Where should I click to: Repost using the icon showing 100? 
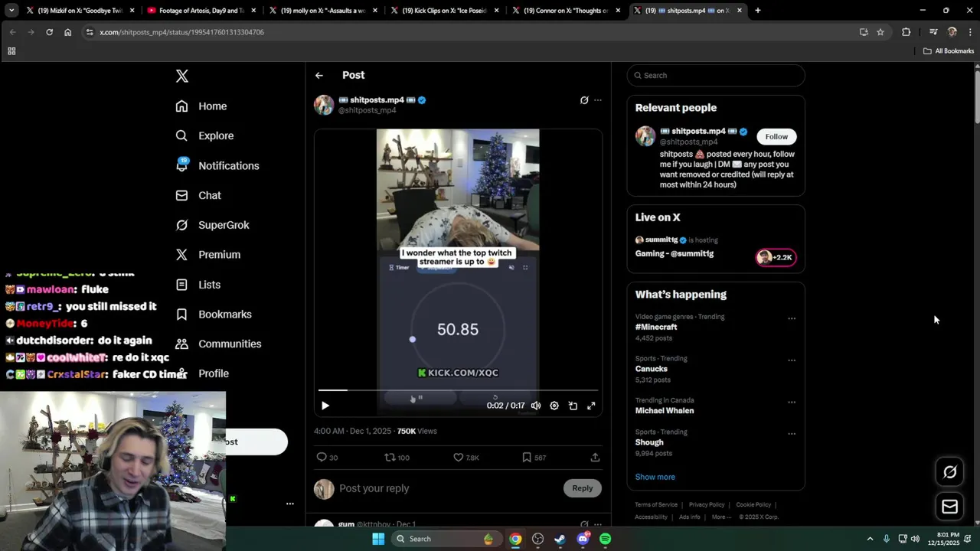[x=397, y=457]
